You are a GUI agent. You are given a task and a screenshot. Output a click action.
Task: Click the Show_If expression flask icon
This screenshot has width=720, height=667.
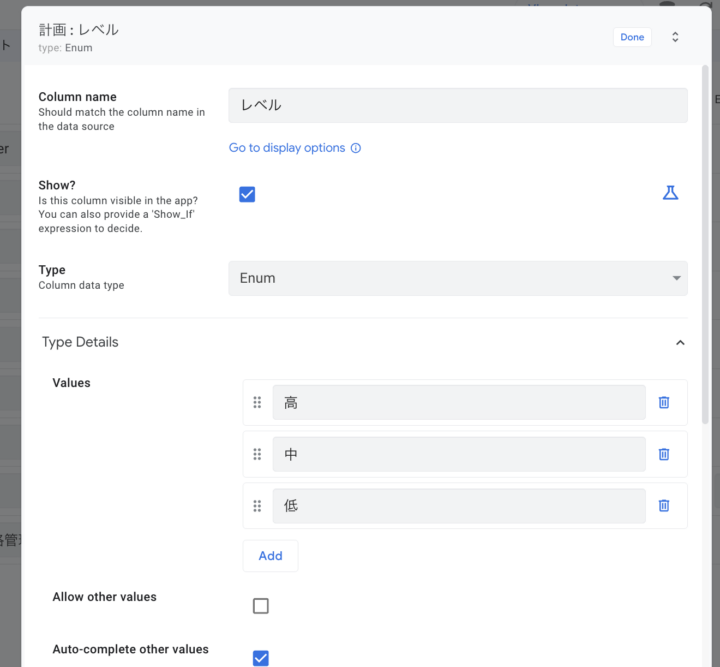(x=670, y=193)
